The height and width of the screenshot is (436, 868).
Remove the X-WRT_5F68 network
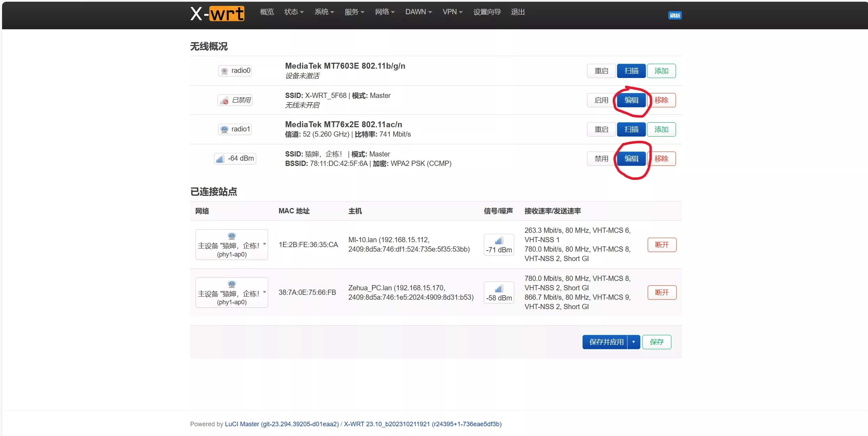click(x=661, y=100)
